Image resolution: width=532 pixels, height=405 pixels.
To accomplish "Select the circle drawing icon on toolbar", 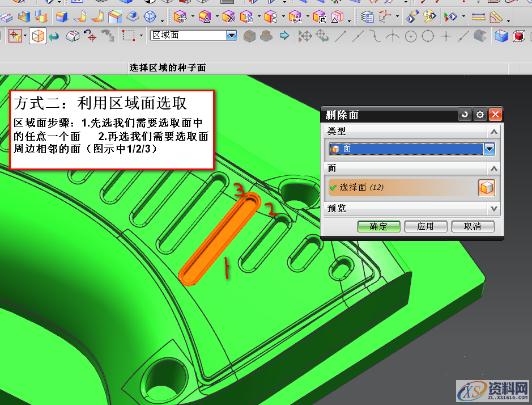I will [411, 36].
